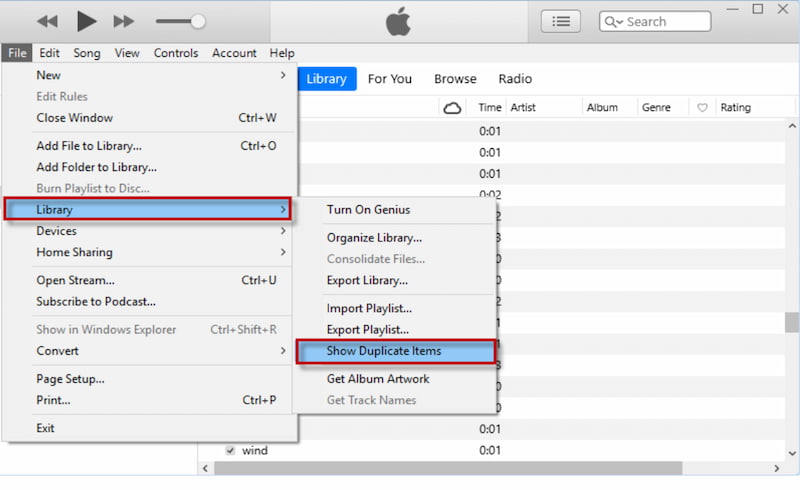Select Import Playlist...
Viewport: 800px width, 491px height.
click(x=395, y=308)
